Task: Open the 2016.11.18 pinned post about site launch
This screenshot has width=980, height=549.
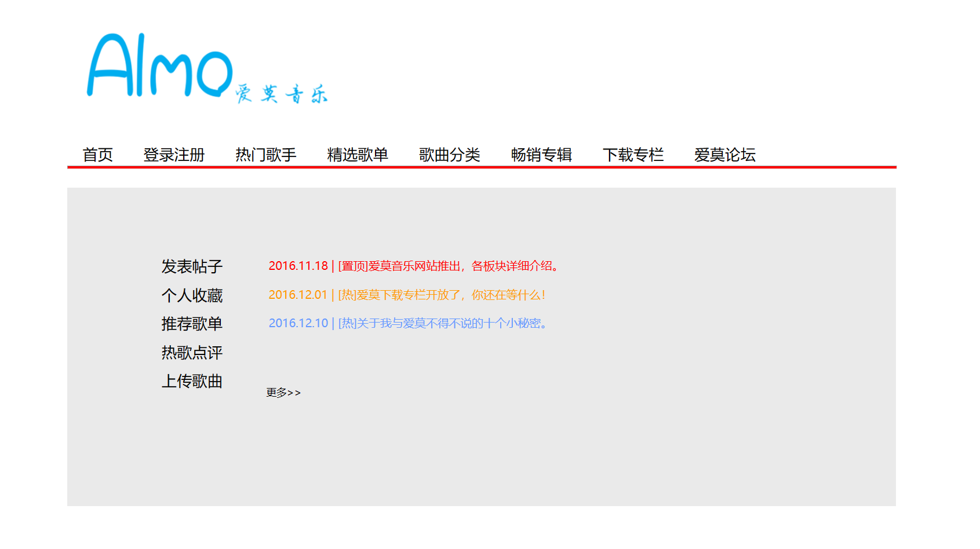Action: [414, 266]
